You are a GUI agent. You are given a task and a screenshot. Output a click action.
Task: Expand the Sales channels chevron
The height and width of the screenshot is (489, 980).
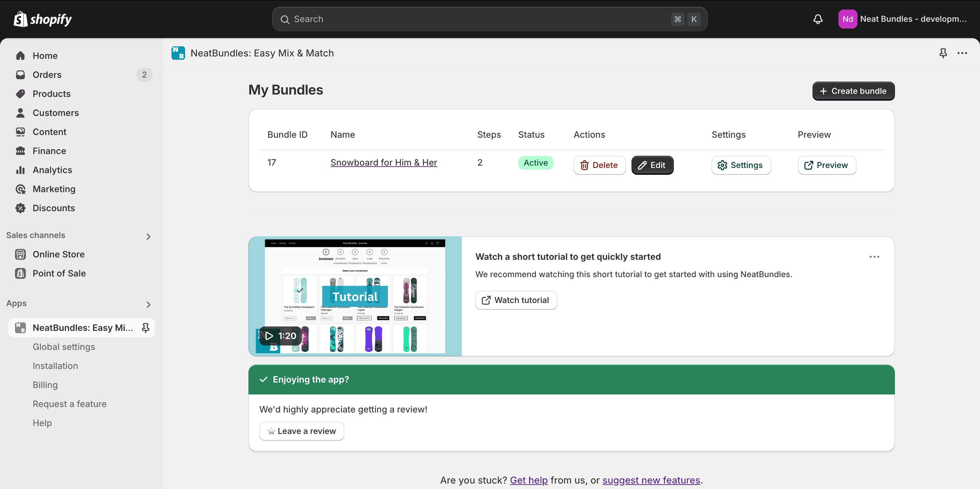(x=148, y=237)
